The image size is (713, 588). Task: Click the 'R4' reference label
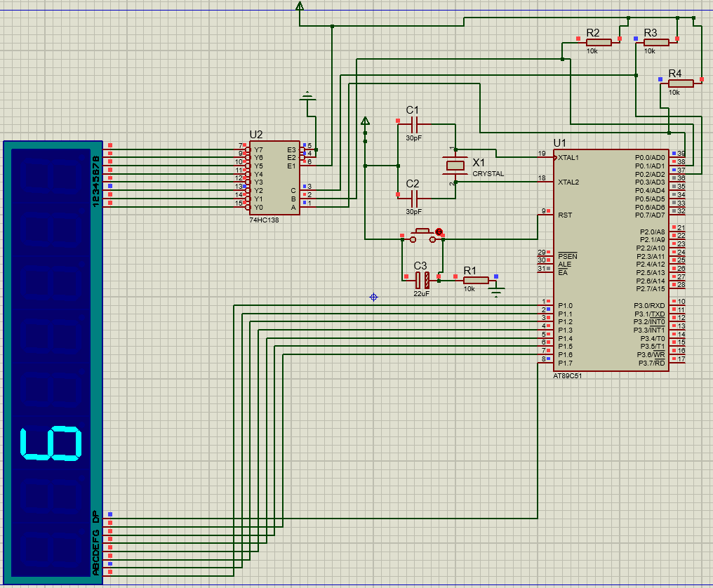point(675,74)
